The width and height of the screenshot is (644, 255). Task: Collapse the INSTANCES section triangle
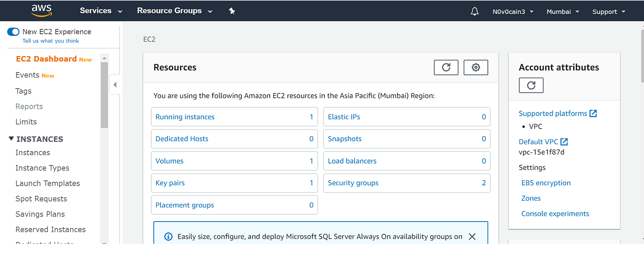(11, 139)
